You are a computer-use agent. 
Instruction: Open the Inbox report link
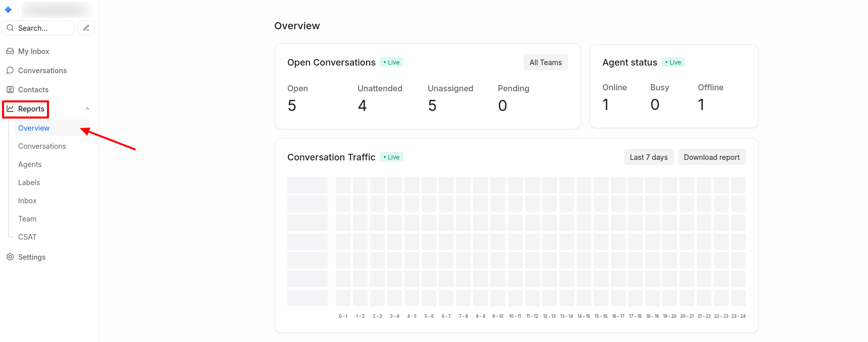point(27,201)
